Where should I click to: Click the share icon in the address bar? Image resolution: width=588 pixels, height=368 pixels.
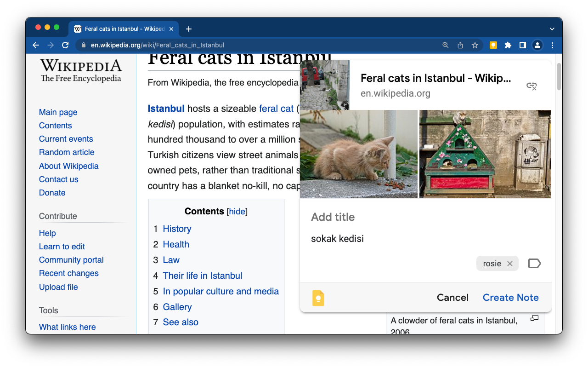coord(460,45)
